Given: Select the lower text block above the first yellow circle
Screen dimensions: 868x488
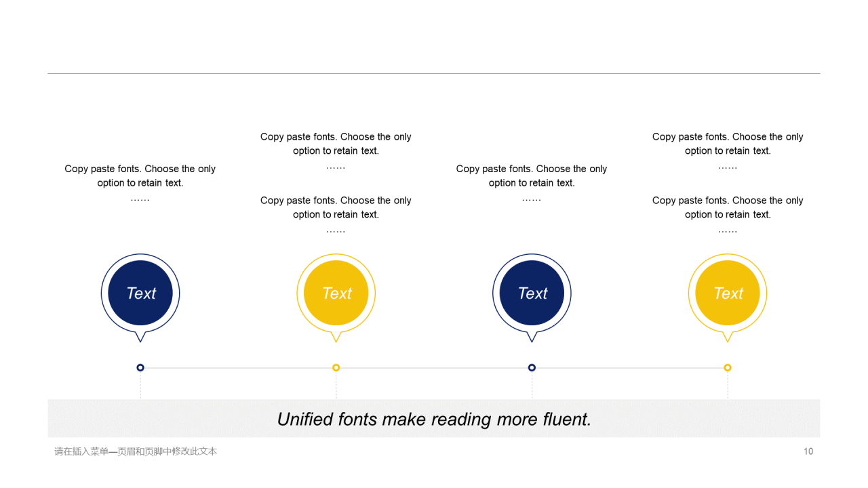Looking at the screenshot, I should 336,215.
